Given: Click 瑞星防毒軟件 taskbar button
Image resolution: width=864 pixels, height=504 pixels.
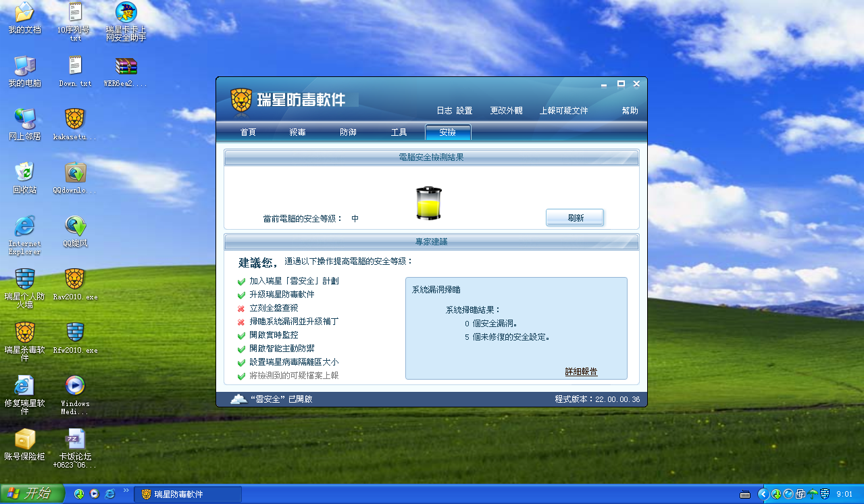Looking at the screenshot, I should (188, 495).
